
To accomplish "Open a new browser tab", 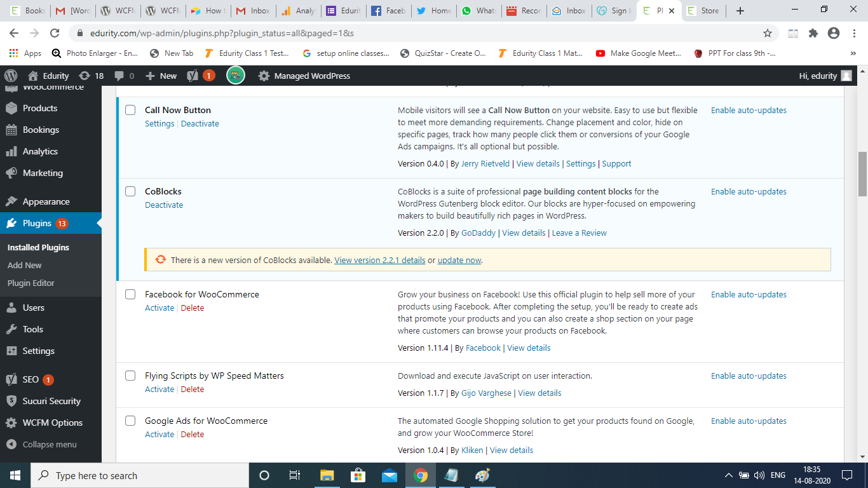I will pyautogui.click(x=740, y=11).
